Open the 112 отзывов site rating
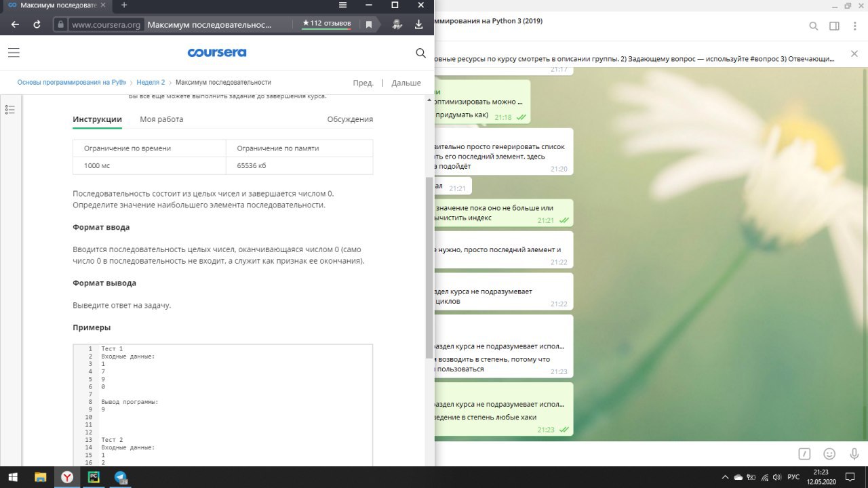The image size is (868, 488). pos(327,24)
